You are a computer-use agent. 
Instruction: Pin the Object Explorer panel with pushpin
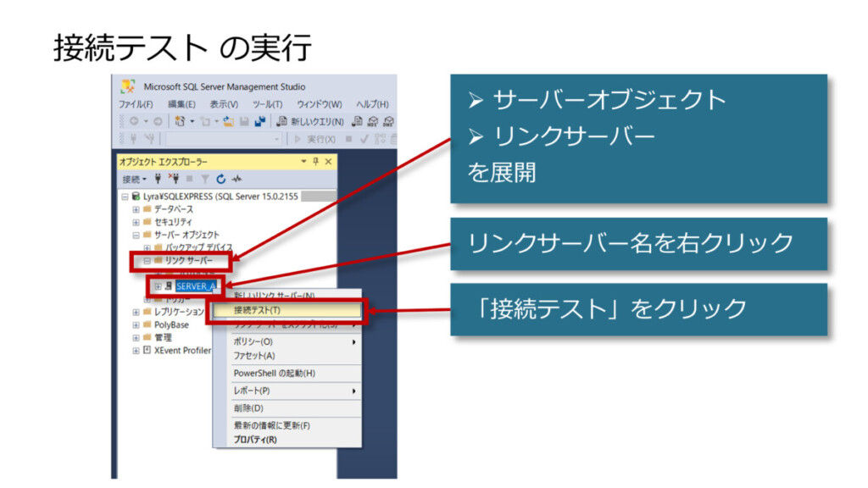pos(316,161)
